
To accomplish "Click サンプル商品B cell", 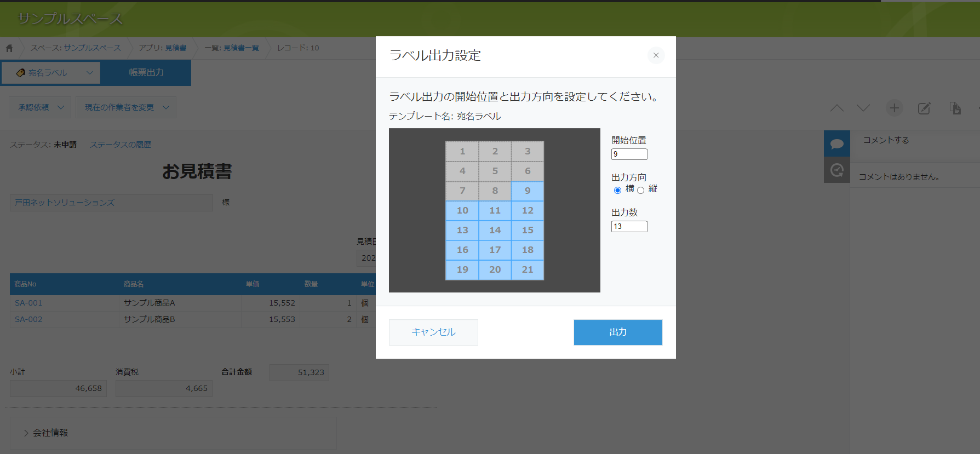I will [180, 319].
